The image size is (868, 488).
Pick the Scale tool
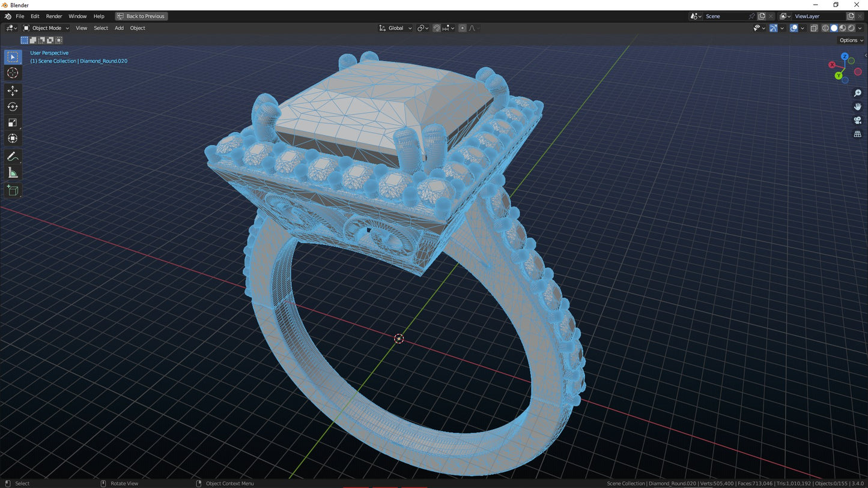click(x=13, y=122)
